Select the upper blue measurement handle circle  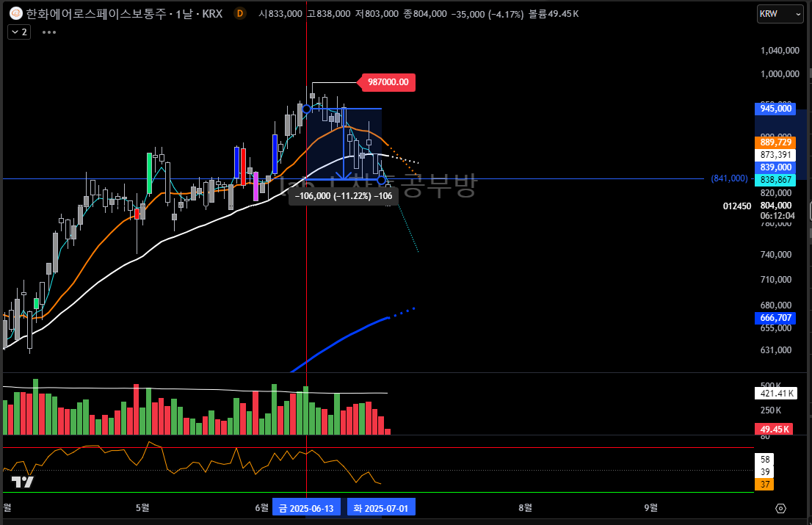(x=307, y=109)
